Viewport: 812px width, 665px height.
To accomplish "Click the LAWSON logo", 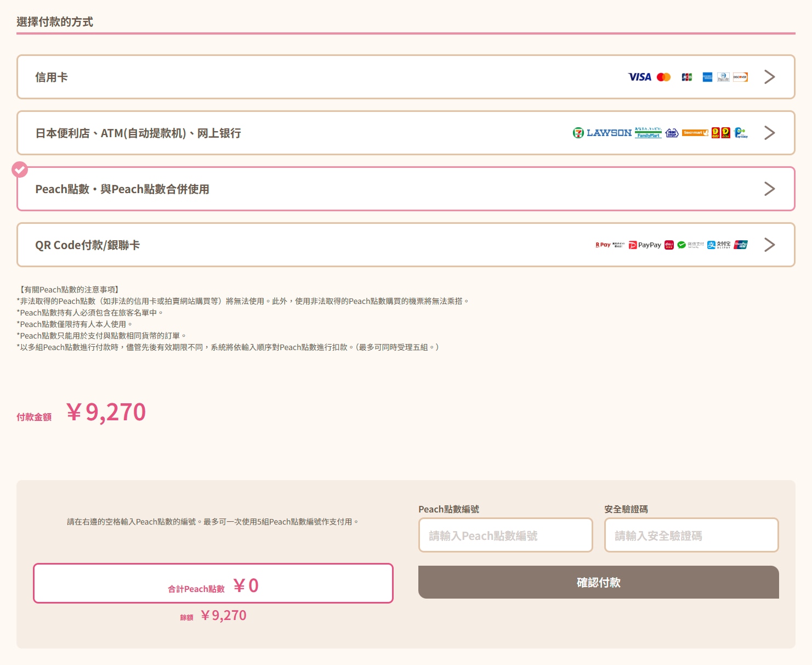I will [x=609, y=133].
